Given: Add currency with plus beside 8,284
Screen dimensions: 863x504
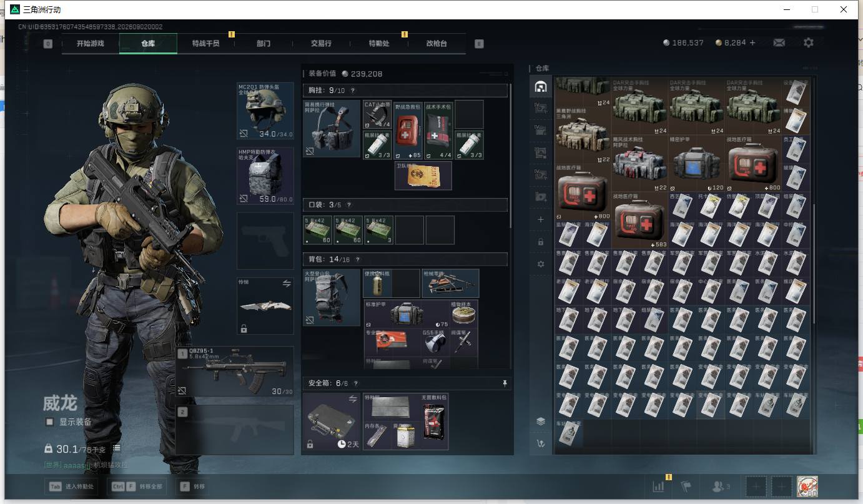Looking at the screenshot, I should [752, 42].
